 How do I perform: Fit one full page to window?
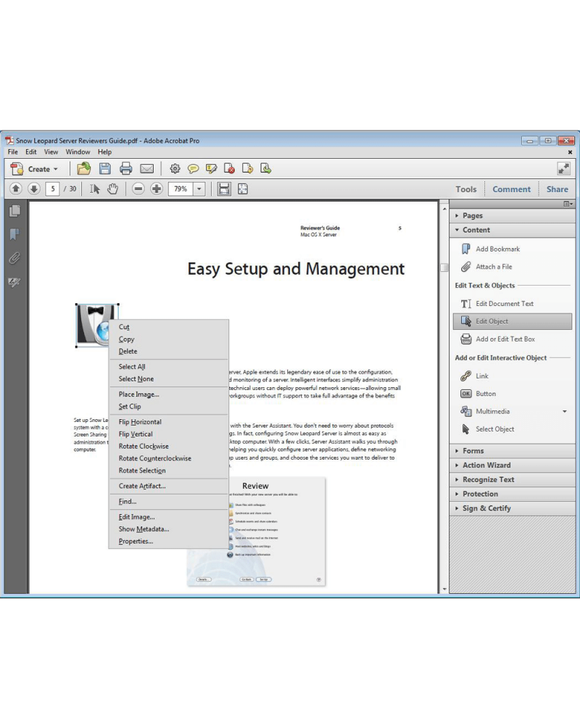coord(243,189)
